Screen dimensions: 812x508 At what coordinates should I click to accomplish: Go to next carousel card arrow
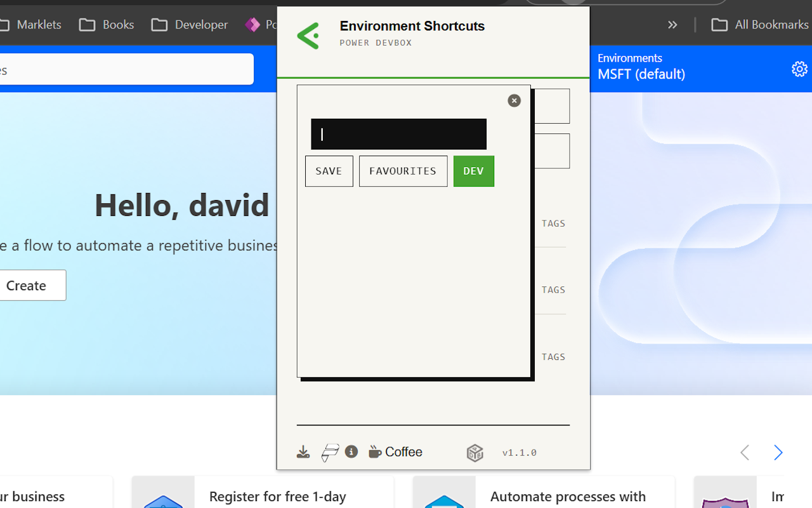point(778,452)
